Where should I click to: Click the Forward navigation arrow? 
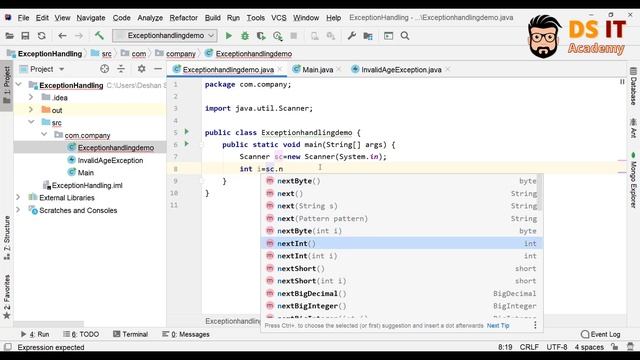(x=79, y=36)
